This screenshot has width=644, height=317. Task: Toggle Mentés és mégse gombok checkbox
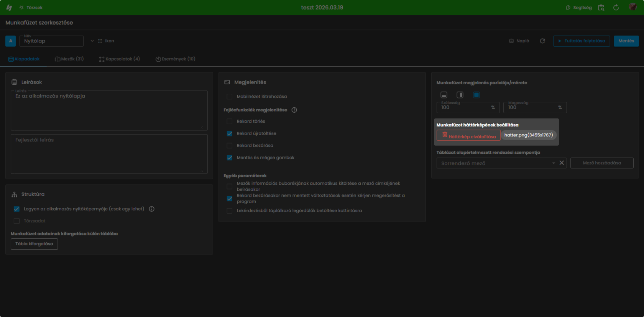[x=230, y=158]
